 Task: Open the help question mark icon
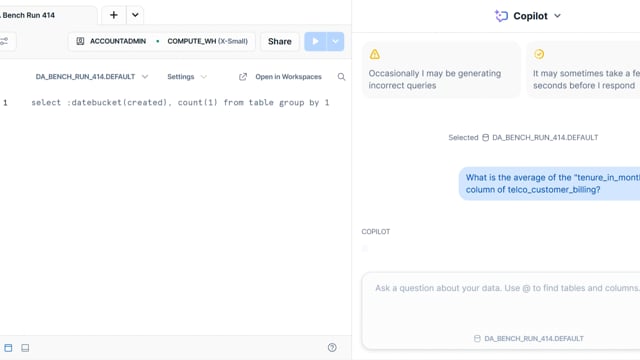click(x=332, y=348)
